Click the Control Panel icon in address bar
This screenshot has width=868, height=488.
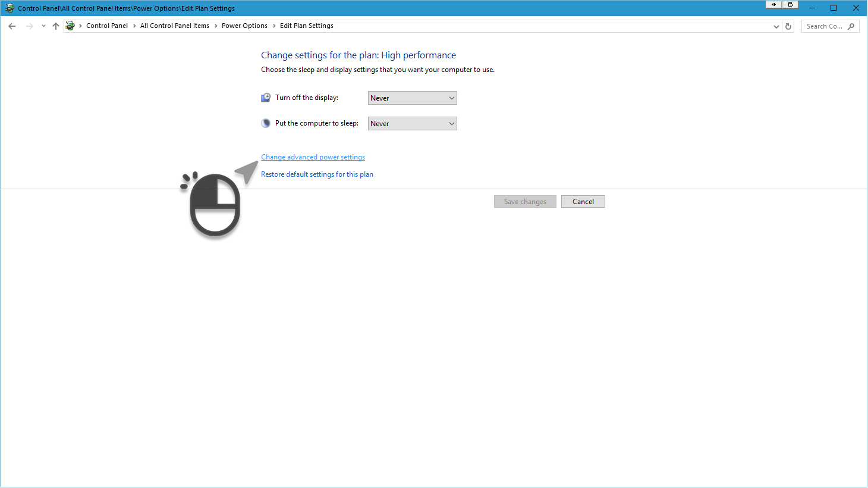coord(70,26)
